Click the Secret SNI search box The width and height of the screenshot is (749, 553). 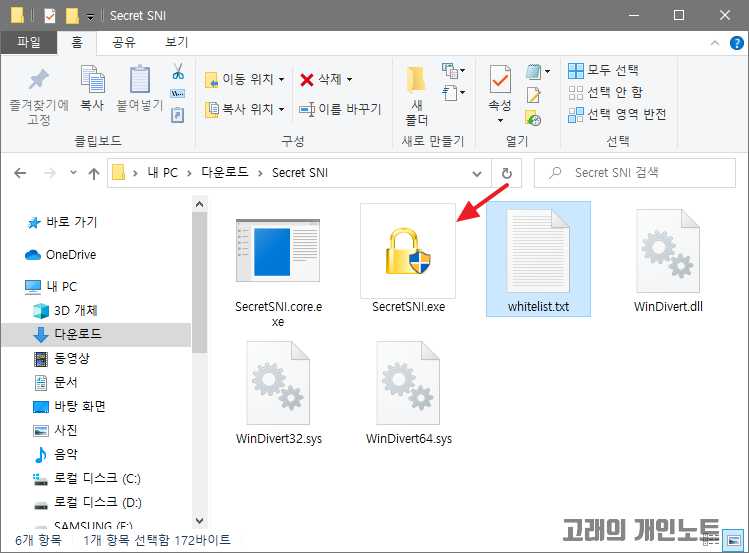coord(635,173)
